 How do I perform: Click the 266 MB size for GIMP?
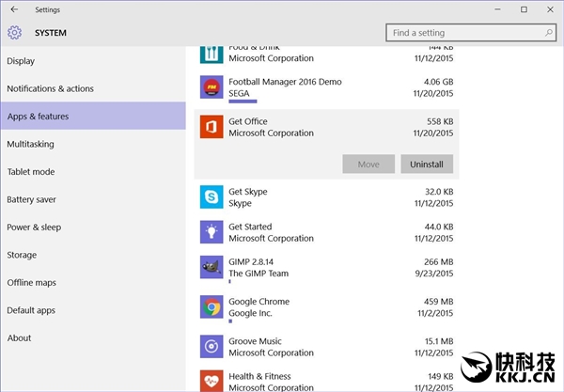point(438,262)
